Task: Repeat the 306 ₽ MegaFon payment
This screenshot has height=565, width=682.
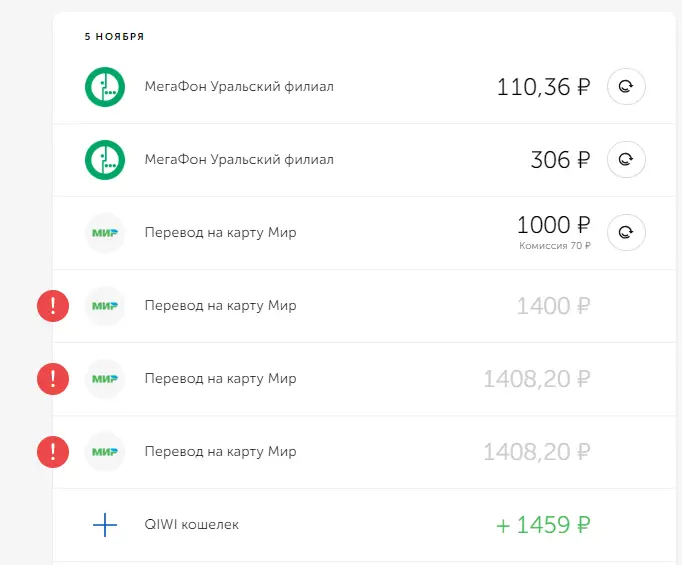Action: tap(626, 160)
